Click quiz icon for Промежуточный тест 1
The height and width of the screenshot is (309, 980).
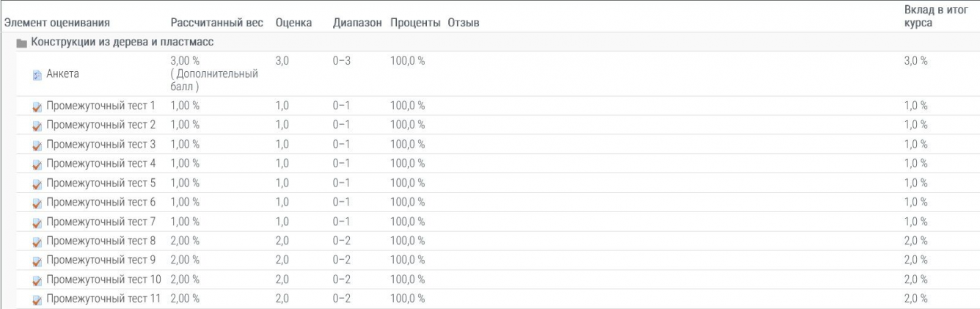coord(37,106)
